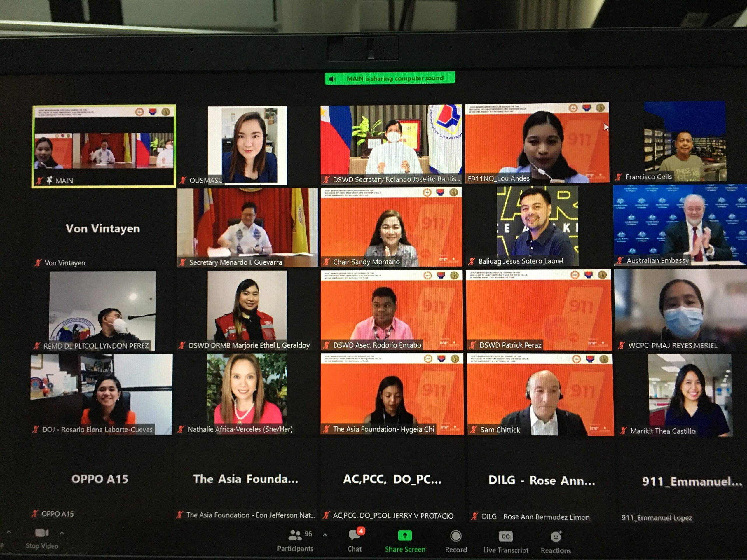Click the Stop Video camera icon
The image size is (747, 560).
tap(41, 533)
